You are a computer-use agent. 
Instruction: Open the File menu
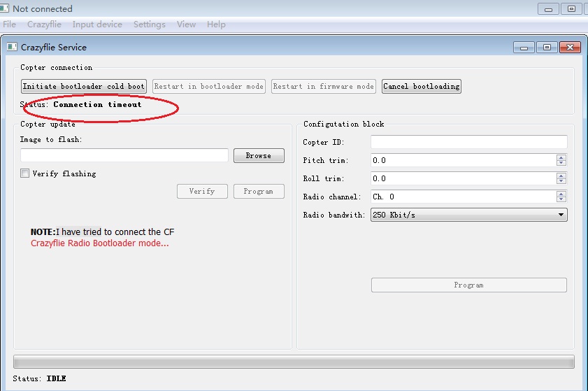click(10, 24)
